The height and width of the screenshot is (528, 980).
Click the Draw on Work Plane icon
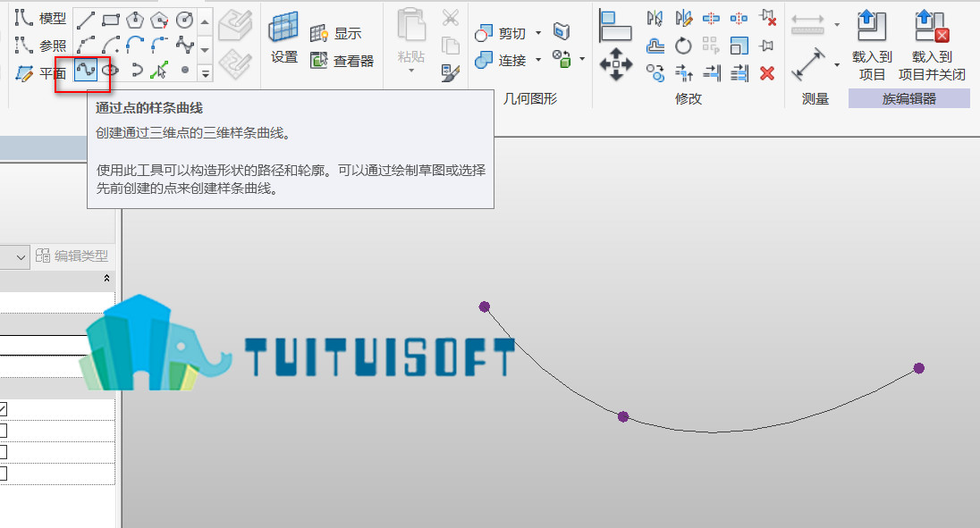tap(235, 63)
